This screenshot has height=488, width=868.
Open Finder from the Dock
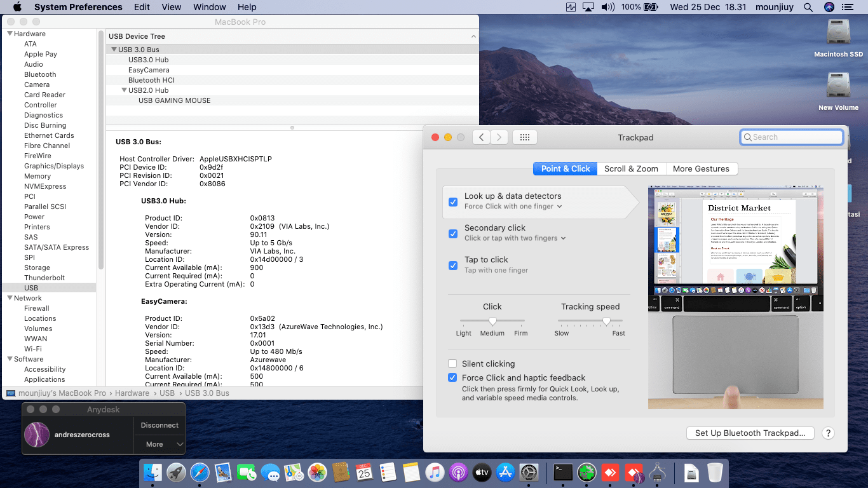pyautogui.click(x=153, y=472)
